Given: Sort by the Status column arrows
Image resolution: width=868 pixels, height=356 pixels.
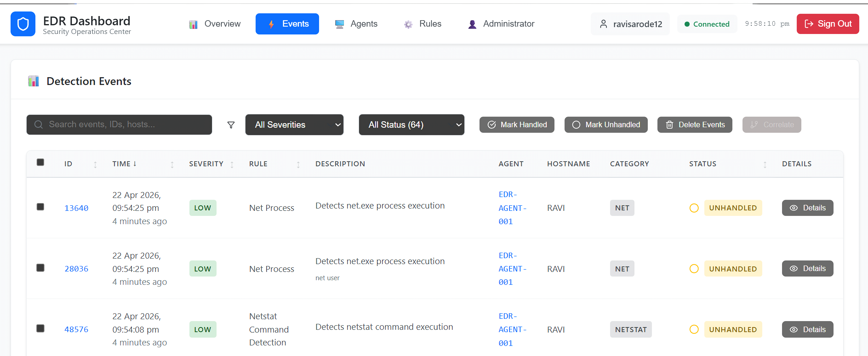Looking at the screenshot, I should click(765, 164).
